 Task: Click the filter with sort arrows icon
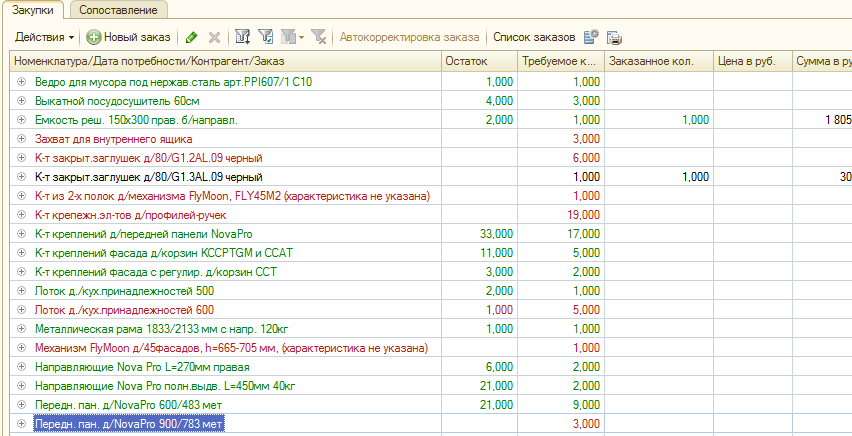(242, 38)
